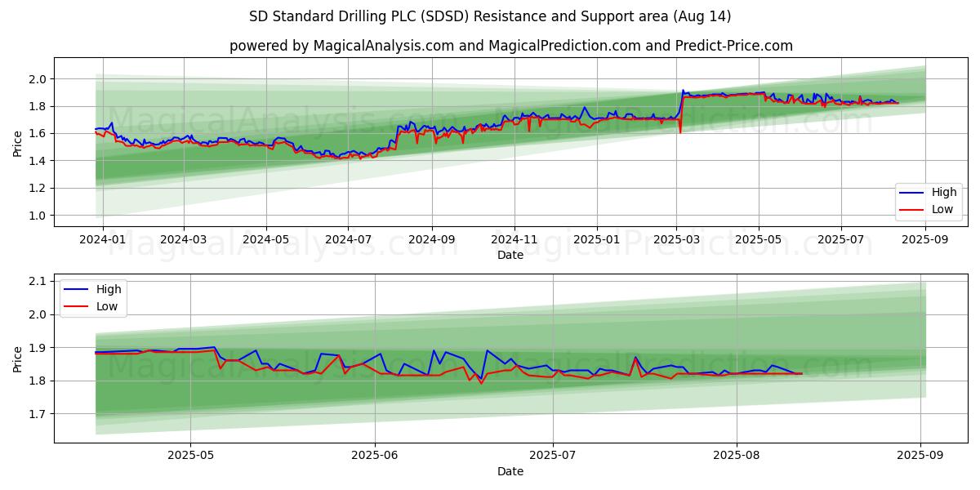Click the '1.9' y-axis value in the bottom chart
Image resolution: width=980 pixels, height=490 pixels.
[x=39, y=348]
